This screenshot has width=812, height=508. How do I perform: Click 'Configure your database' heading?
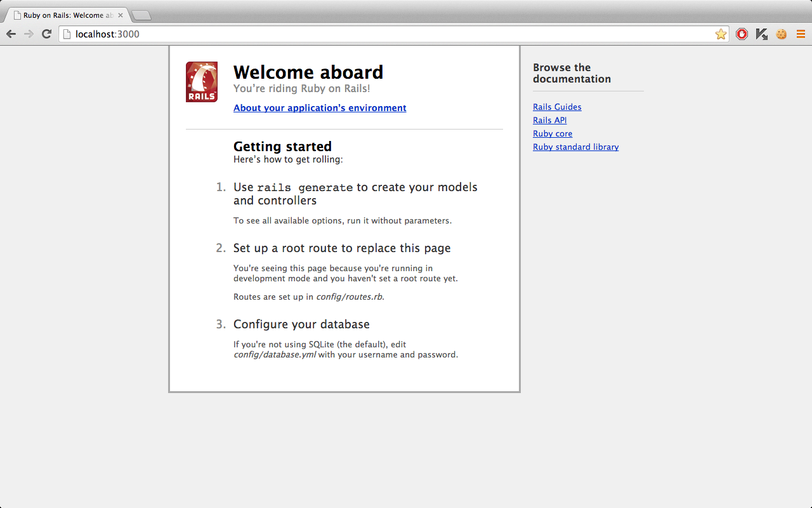[301, 324]
